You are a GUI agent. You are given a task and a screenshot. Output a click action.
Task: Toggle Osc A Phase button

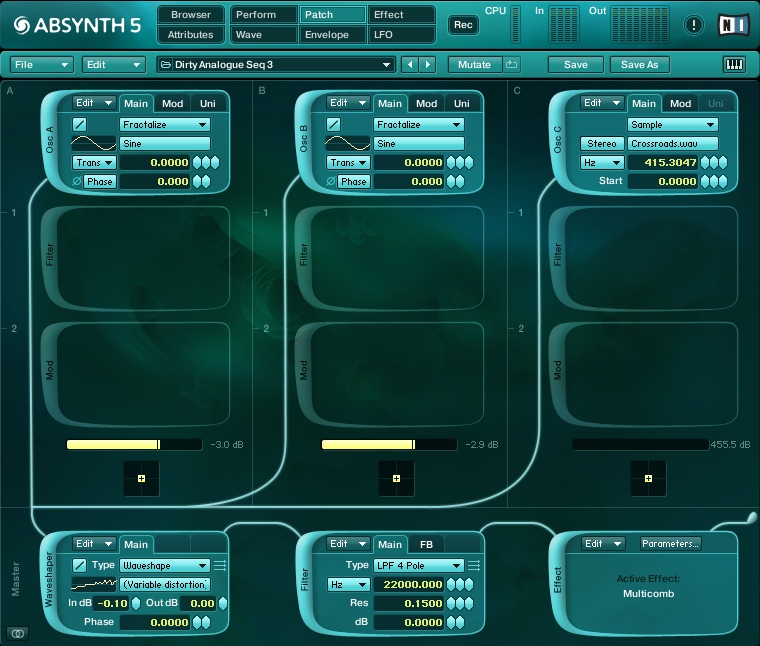[100, 181]
